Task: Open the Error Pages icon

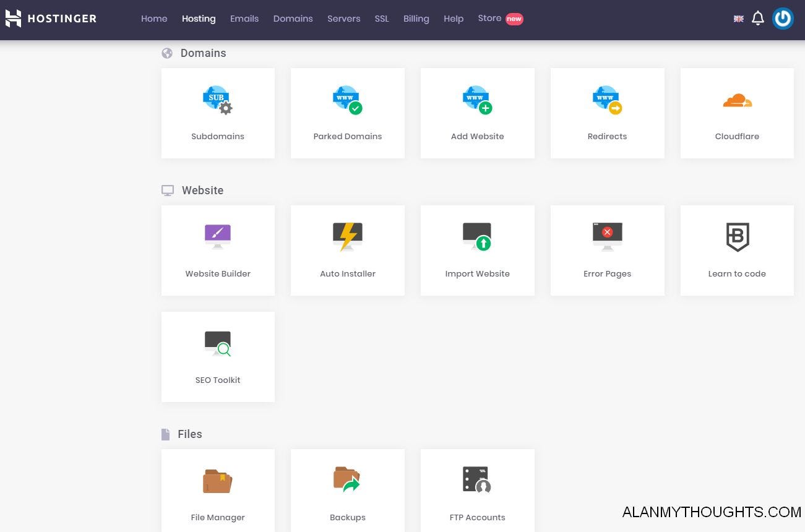Action: [x=608, y=237]
